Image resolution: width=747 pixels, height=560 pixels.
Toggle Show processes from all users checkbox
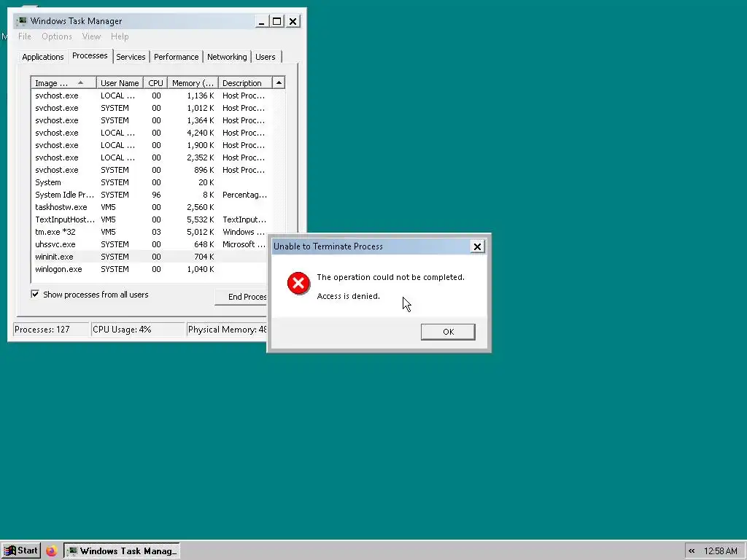[35, 295]
